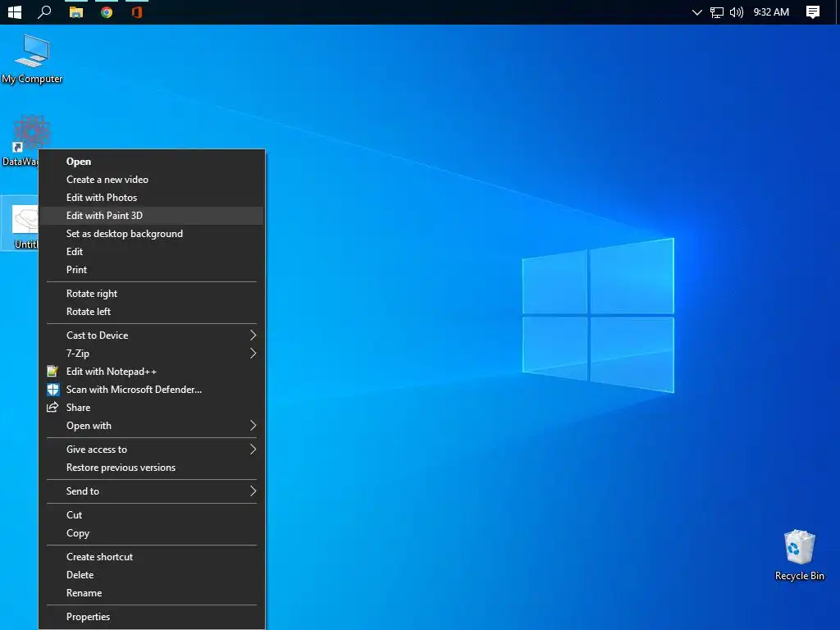Select Rotate left
This screenshot has height=630, width=840.
click(152, 311)
